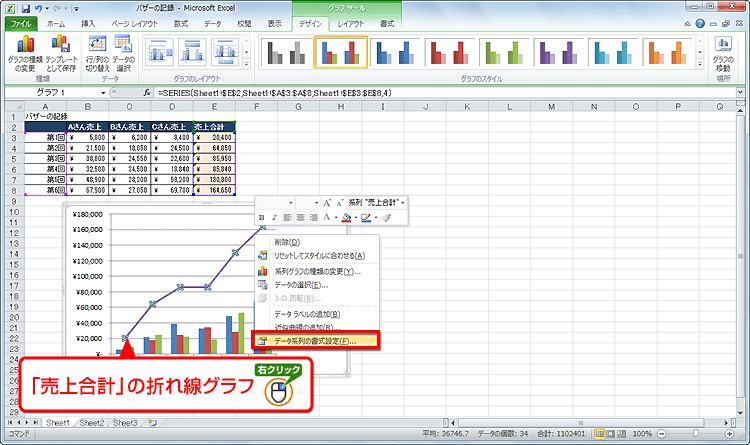
Task: Switch to Page Layout view
Action: [611, 434]
